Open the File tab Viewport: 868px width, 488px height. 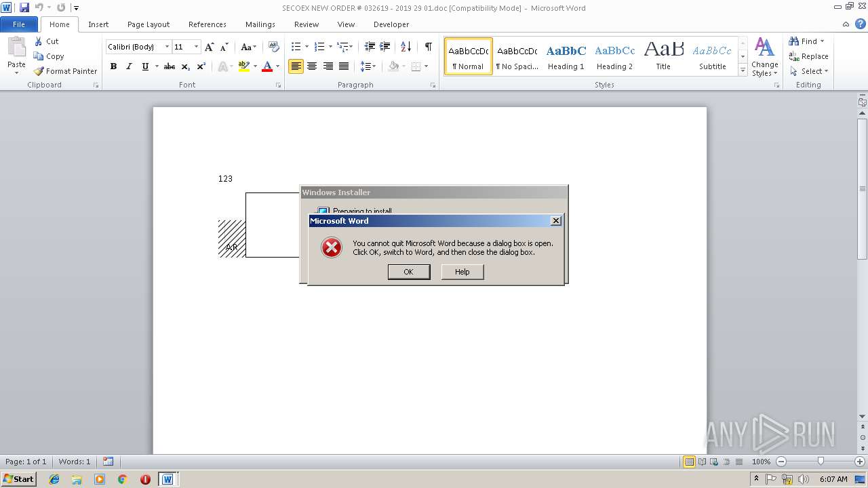click(x=19, y=24)
